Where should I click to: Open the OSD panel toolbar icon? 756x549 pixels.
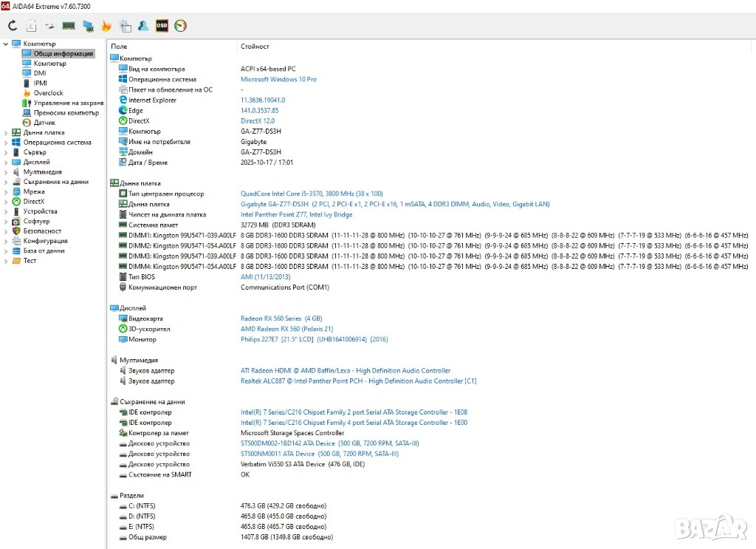pyautogui.click(x=162, y=26)
